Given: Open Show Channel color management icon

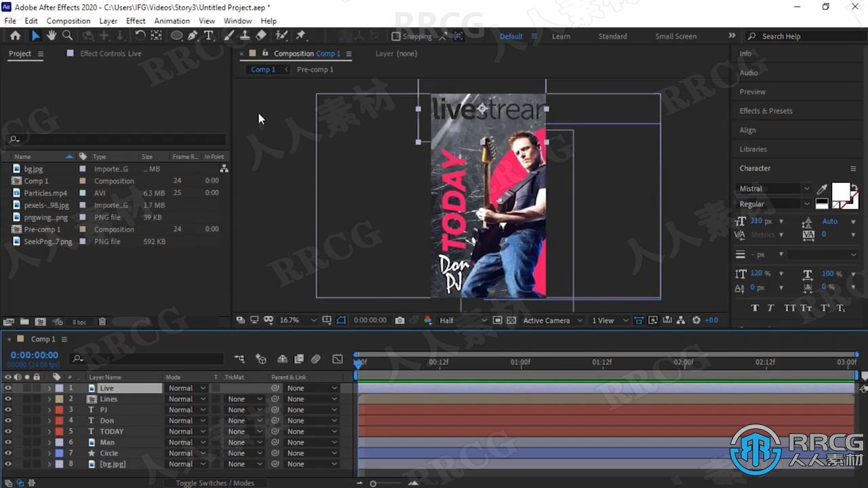Looking at the screenshot, I should pyautogui.click(x=428, y=321).
